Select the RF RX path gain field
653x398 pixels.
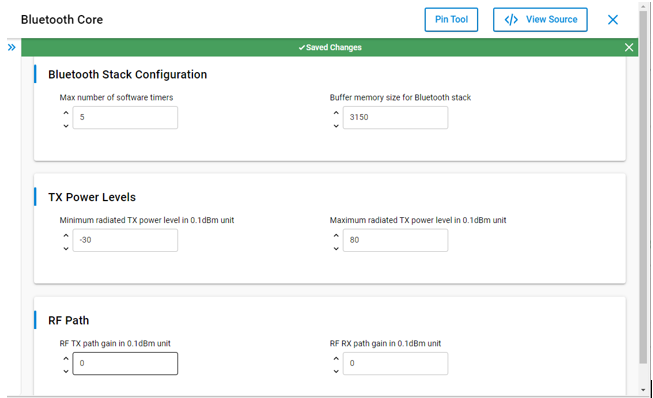click(x=396, y=363)
